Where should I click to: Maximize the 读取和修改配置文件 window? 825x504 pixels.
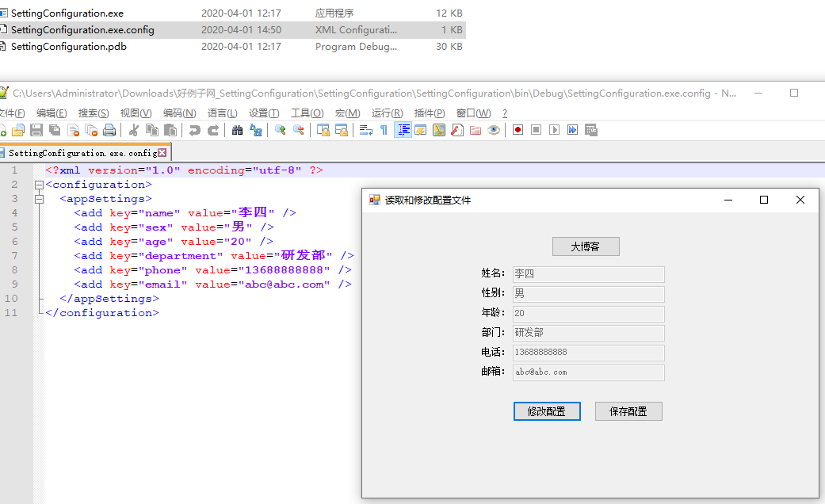764,200
